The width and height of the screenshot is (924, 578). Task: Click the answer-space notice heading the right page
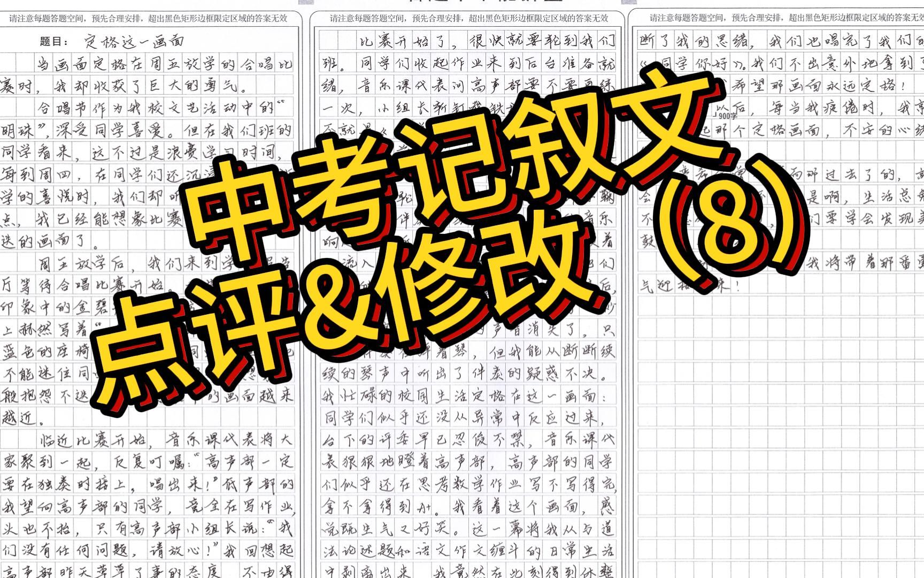point(786,18)
